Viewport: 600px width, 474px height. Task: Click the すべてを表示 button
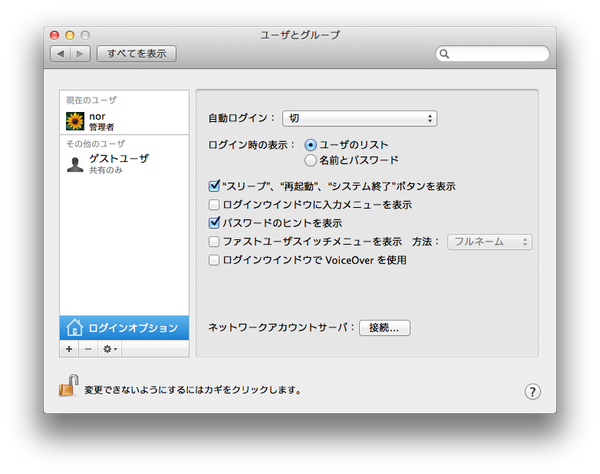click(x=137, y=54)
